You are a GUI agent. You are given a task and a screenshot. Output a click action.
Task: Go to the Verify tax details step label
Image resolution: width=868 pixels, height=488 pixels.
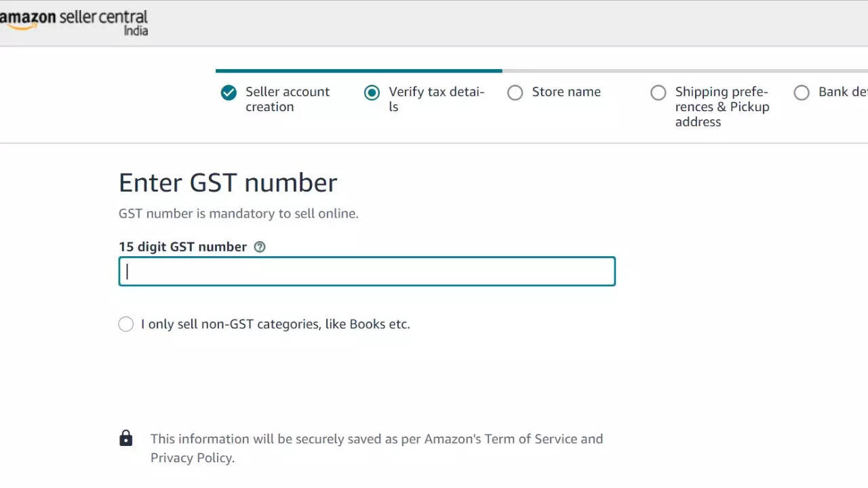coord(436,99)
